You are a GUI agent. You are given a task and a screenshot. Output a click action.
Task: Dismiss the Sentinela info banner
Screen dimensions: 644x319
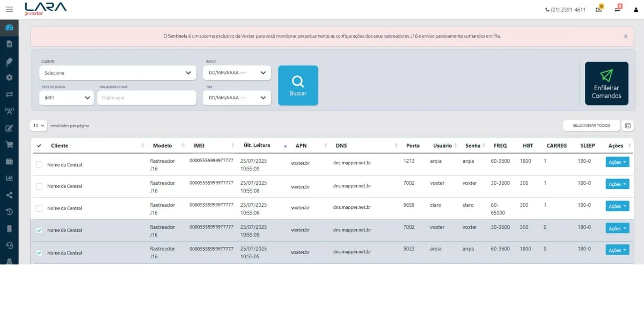tap(625, 36)
